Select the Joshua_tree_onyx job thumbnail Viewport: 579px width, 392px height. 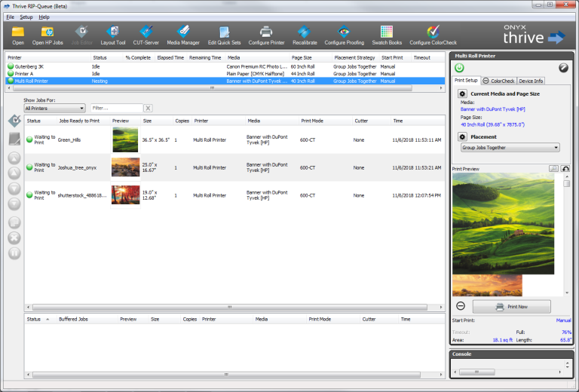click(x=124, y=167)
